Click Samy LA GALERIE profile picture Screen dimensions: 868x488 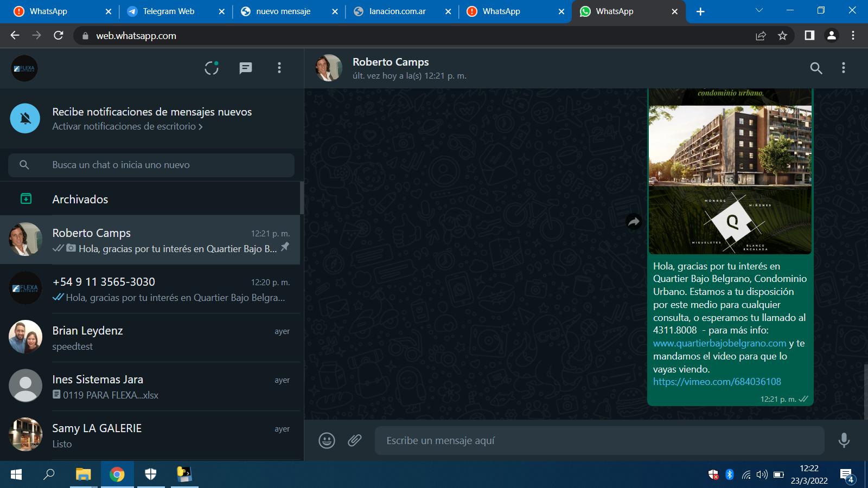[x=25, y=434]
